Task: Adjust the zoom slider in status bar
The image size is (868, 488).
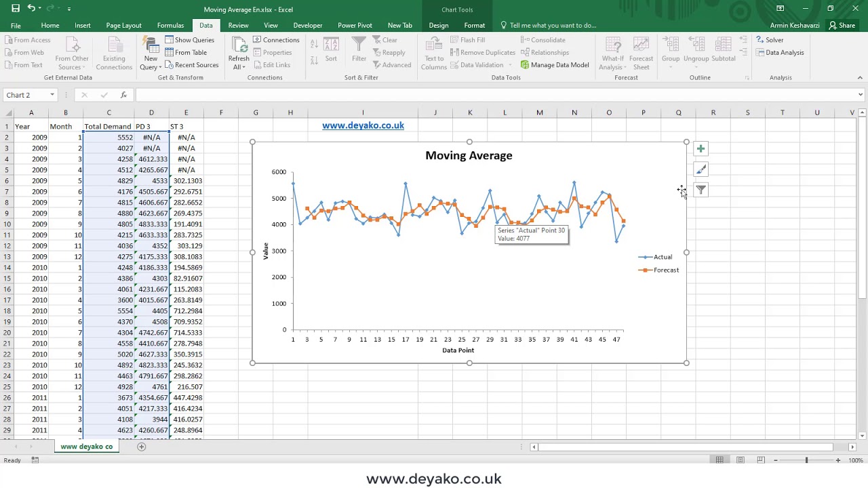Action: (x=807, y=460)
